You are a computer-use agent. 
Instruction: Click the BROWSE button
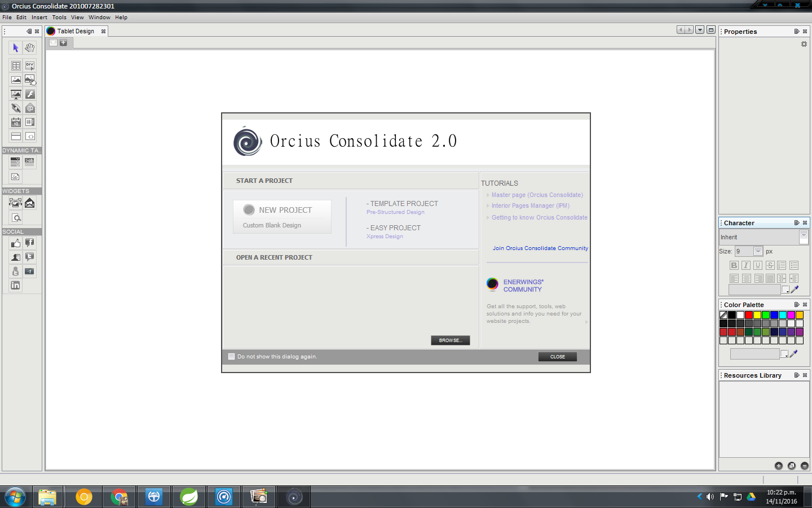click(x=451, y=340)
